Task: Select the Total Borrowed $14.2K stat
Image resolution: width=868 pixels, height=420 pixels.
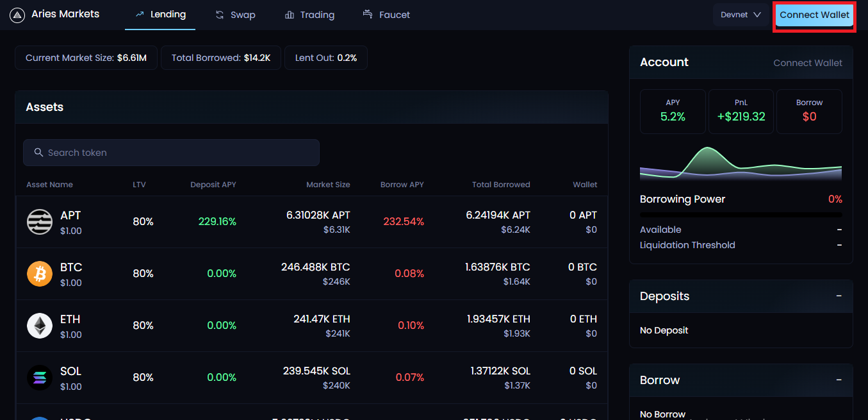Action: 221,58
